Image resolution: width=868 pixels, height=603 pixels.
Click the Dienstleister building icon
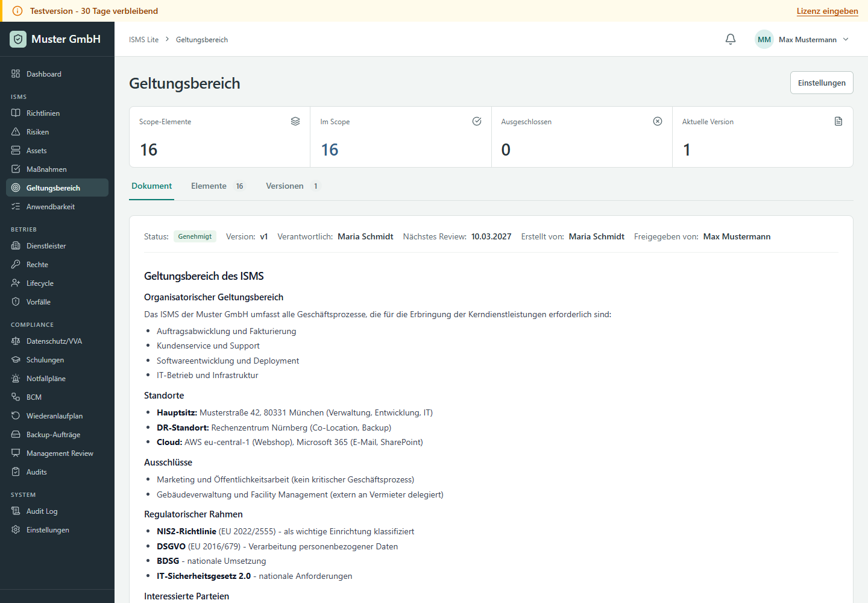16,245
